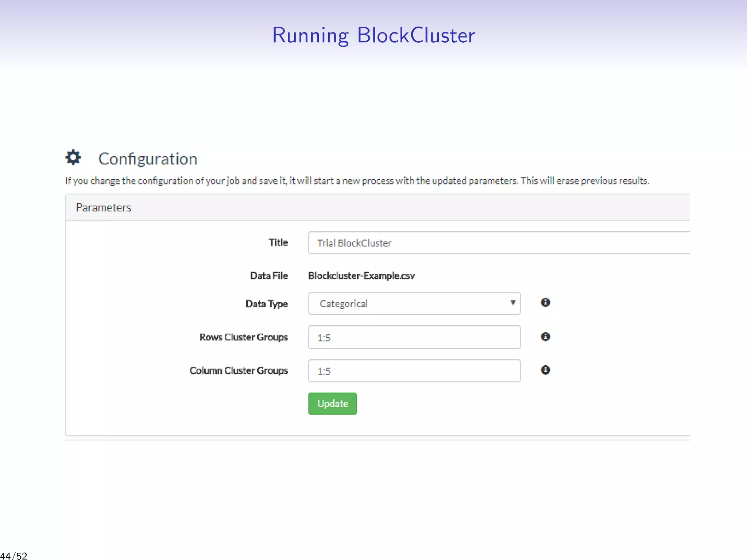Show info for Column Cluster Groups

click(x=545, y=370)
